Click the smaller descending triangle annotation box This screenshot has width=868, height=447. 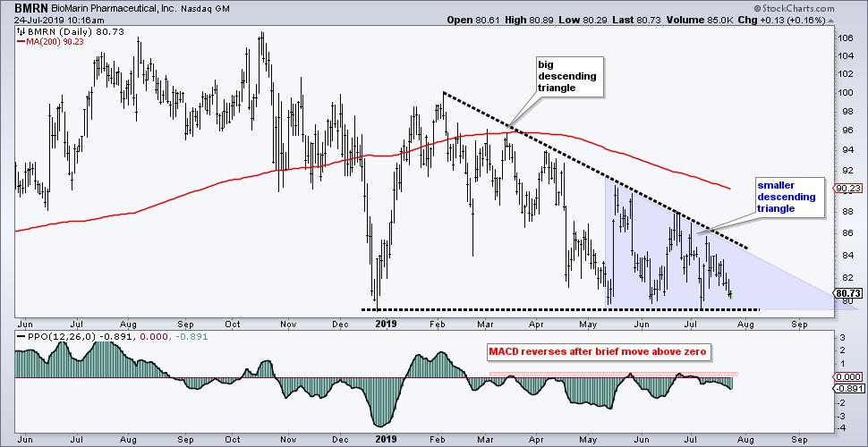[x=788, y=197]
